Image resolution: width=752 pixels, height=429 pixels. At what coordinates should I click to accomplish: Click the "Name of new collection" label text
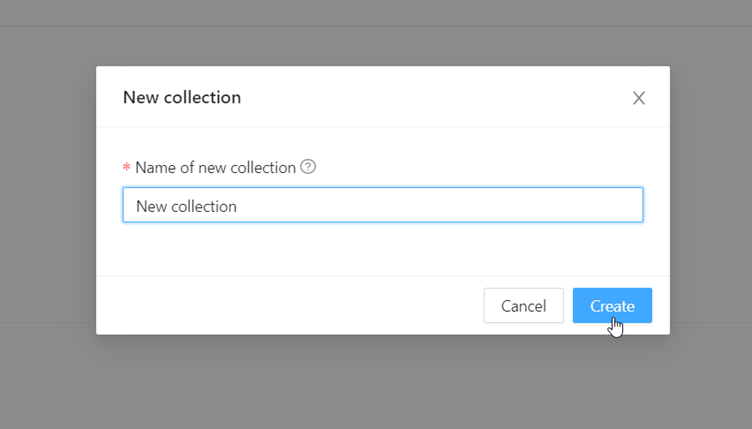215,167
